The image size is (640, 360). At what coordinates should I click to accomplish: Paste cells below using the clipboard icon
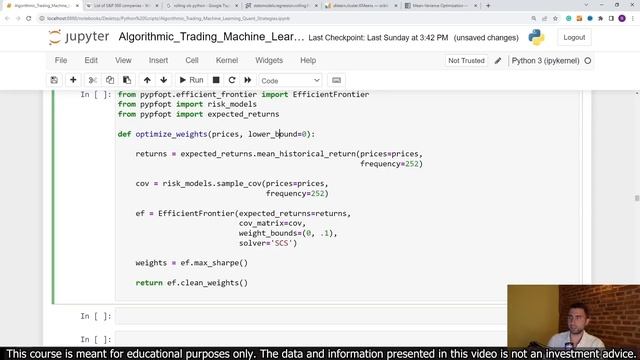(x=127, y=80)
